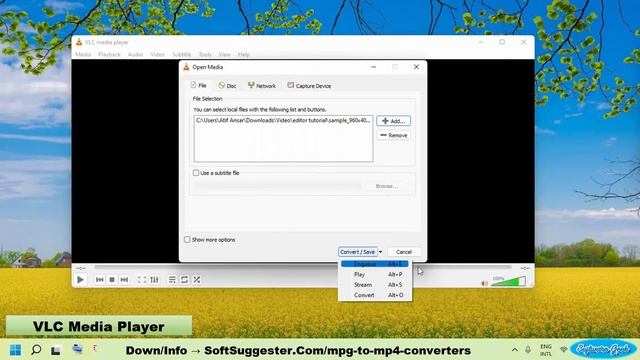Check Show more options
The height and width of the screenshot is (360, 640).
[187, 240]
